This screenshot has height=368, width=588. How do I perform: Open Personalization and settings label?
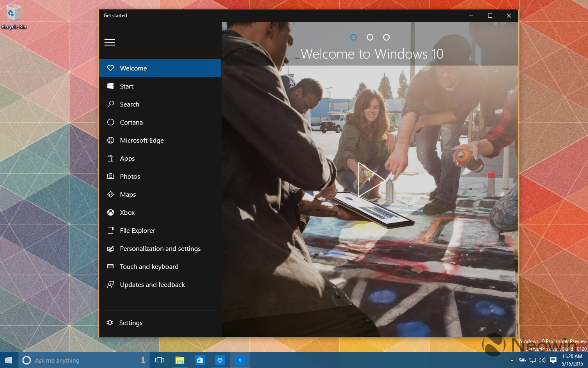[160, 248]
